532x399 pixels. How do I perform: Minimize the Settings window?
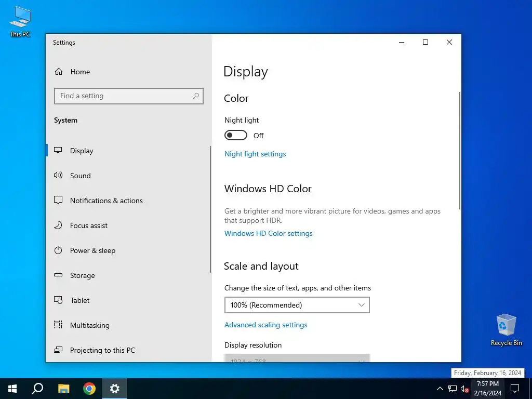click(402, 42)
